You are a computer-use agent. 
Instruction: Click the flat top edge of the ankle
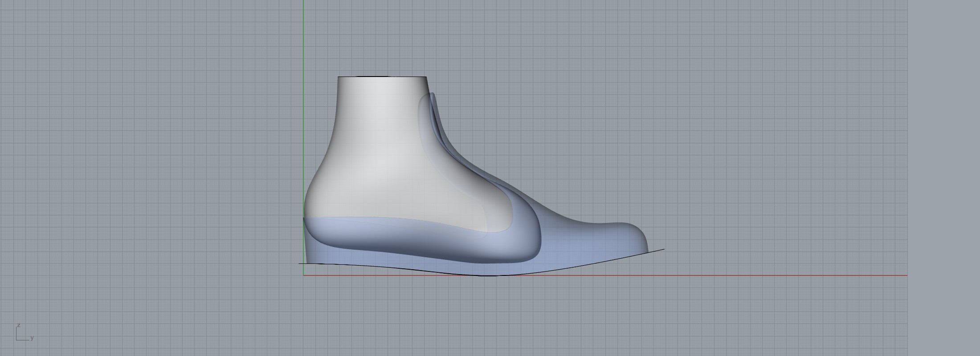point(382,77)
